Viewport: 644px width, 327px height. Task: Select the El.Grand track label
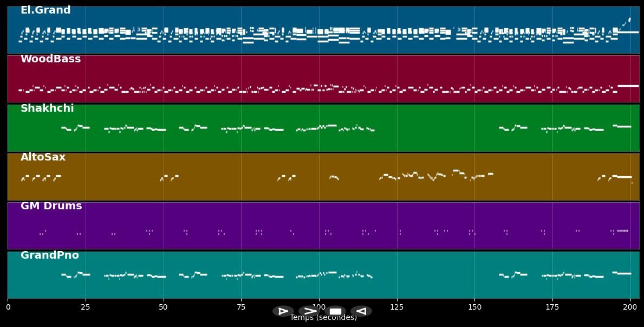(x=45, y=10)
